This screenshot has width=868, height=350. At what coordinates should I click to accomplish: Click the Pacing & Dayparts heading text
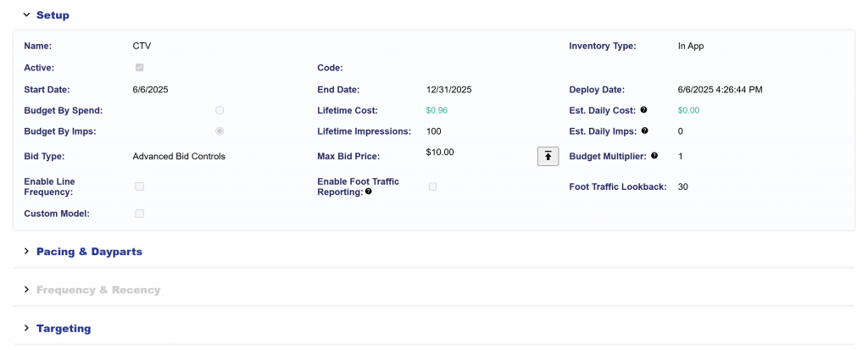point(89,252)
